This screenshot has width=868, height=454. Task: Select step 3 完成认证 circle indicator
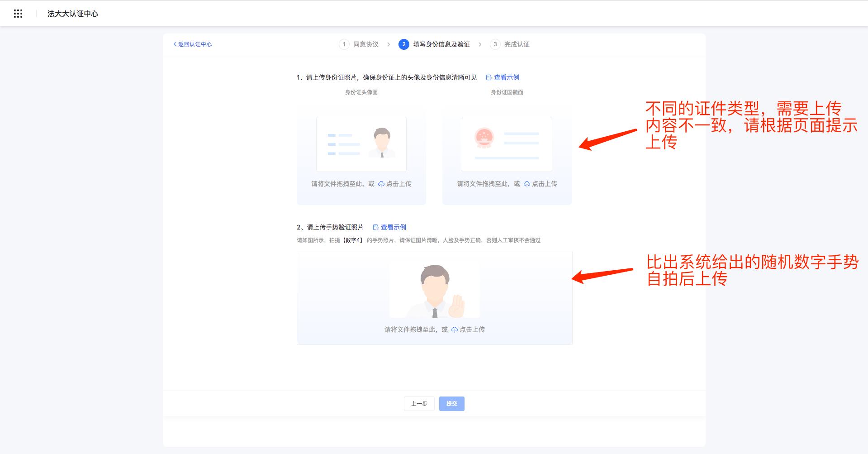496,44
